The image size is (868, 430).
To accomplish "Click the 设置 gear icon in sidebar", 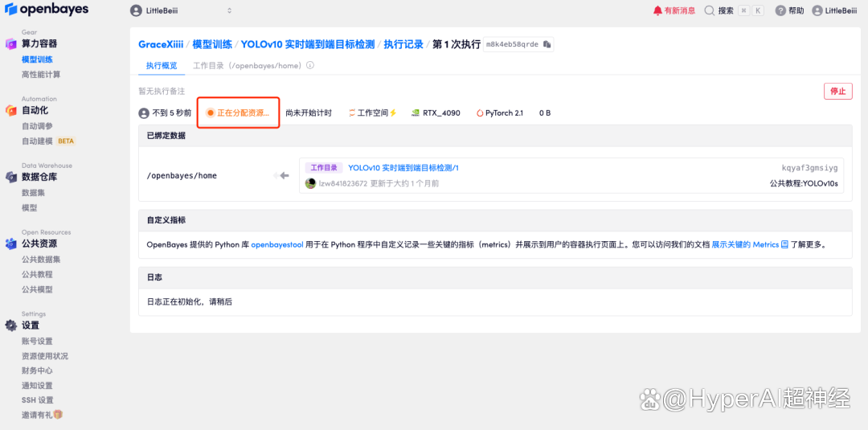I will click(x=11, y=326).
